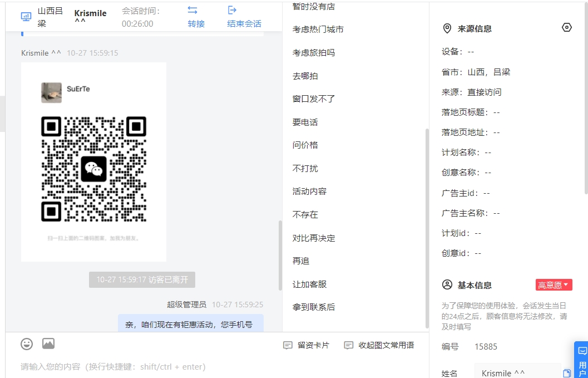This screenshot has width=588, height=378.
Task: Click 收起图文常用语 to collapse phrases
Action: coord(379,345)
